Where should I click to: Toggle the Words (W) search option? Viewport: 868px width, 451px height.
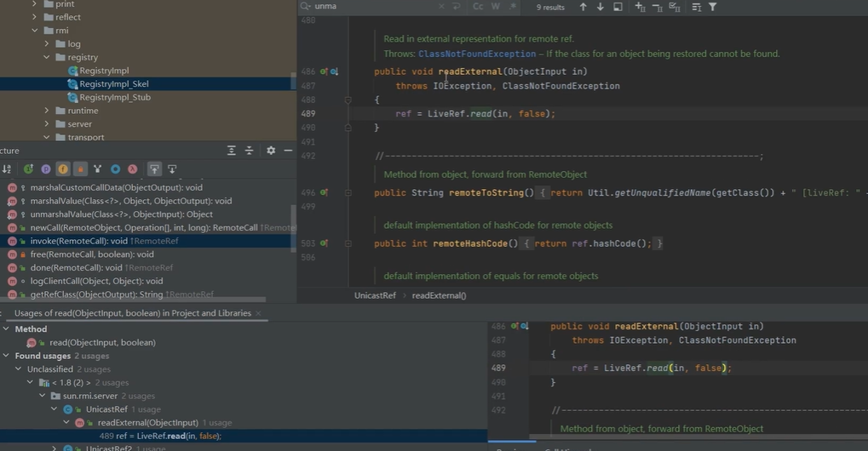click(x=496, y=7)
